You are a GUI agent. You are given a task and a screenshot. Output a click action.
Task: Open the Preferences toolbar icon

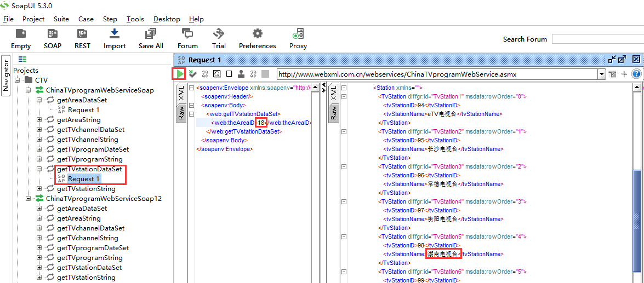tap(257, 34)
